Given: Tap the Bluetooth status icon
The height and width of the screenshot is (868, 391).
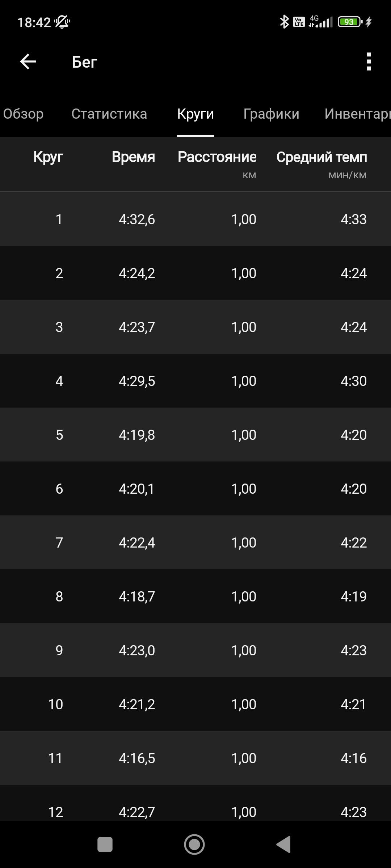Looking at the screenshot, I should tap(284, 22).
